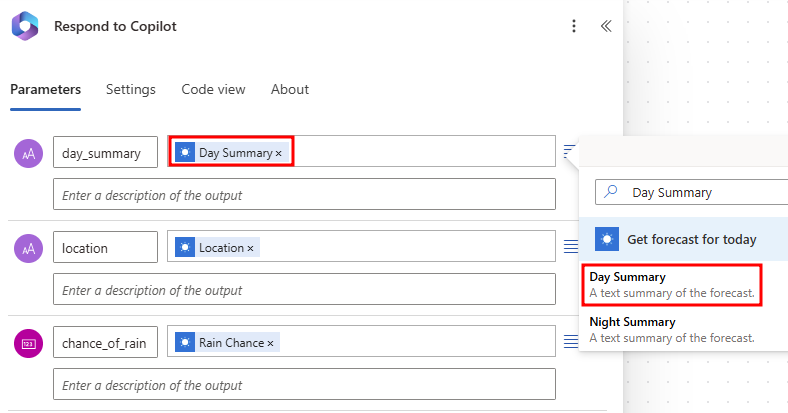Image resolution: width=788 pixels, height=413 pixels.
Task: Remove the Rain Chance token
Action: (270, 343)
